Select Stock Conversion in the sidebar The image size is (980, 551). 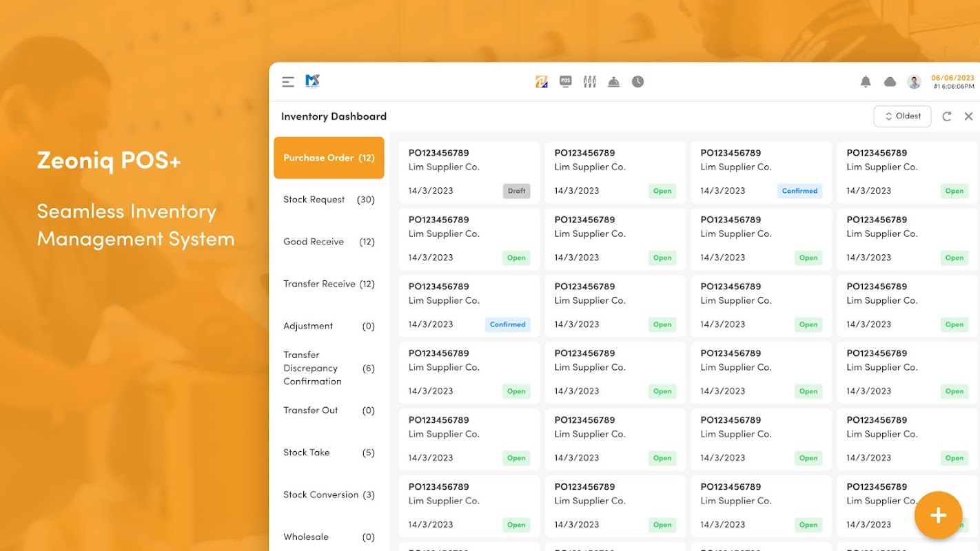(329, 495)
